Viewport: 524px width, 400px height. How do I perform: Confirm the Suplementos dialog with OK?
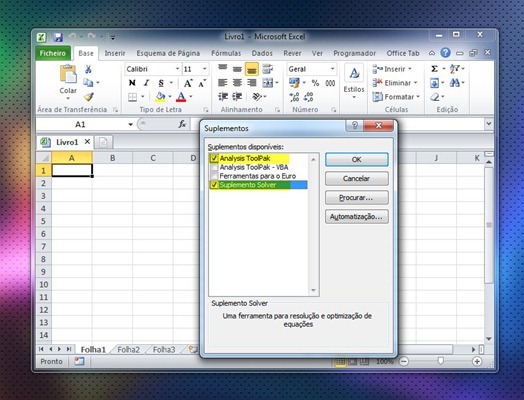[357, 160]
